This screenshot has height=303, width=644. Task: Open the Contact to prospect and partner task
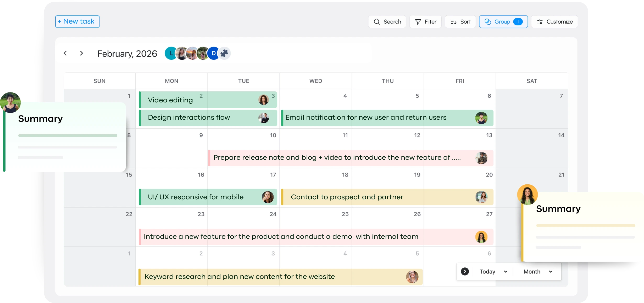[347, 197]
